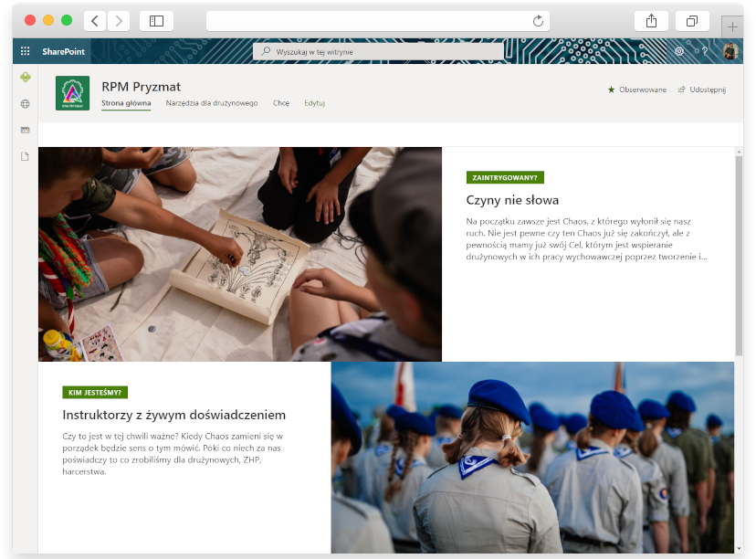Click the Safari back arrow button
The width and height of the screenshot is (756, 559).
pos(95,21)
